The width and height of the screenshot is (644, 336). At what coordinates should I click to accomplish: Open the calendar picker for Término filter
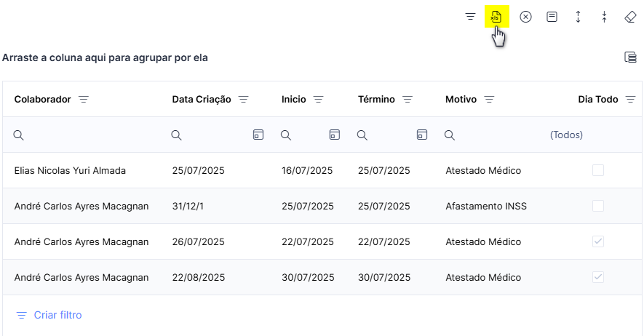tap(422, 135)
